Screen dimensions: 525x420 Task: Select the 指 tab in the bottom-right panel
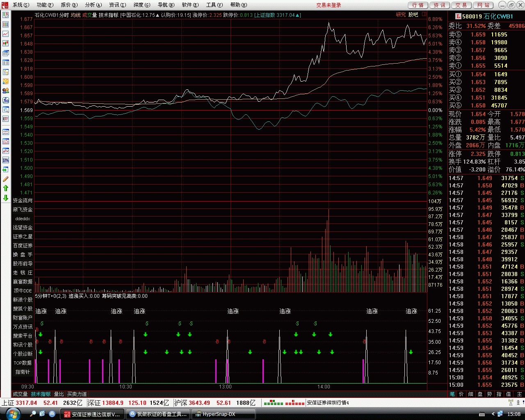click(x=499, y=394)
